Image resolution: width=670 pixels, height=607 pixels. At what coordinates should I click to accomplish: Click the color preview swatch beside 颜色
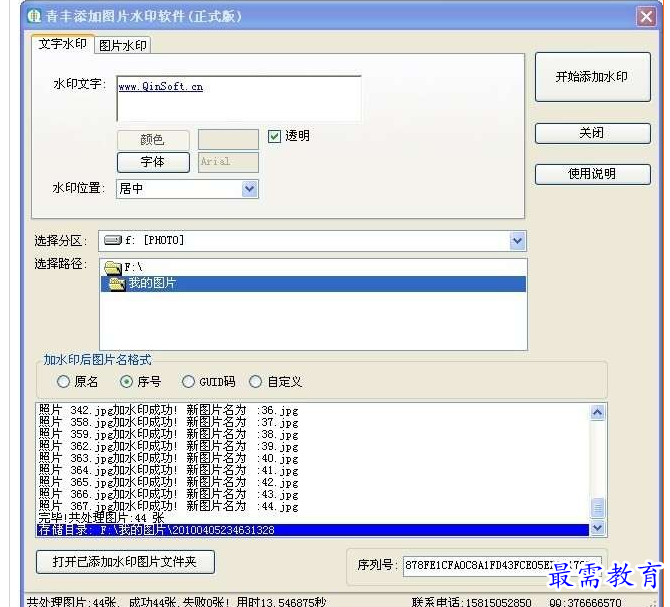(228, 140)
